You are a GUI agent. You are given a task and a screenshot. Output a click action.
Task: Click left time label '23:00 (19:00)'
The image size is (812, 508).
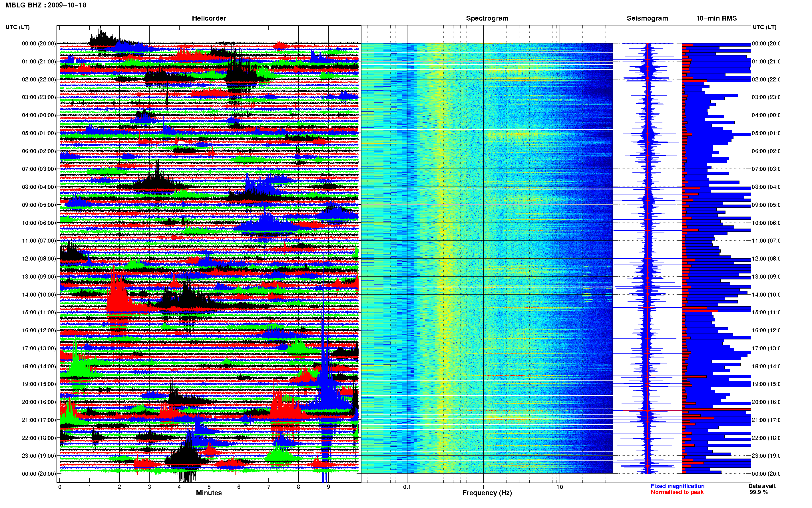39,456
